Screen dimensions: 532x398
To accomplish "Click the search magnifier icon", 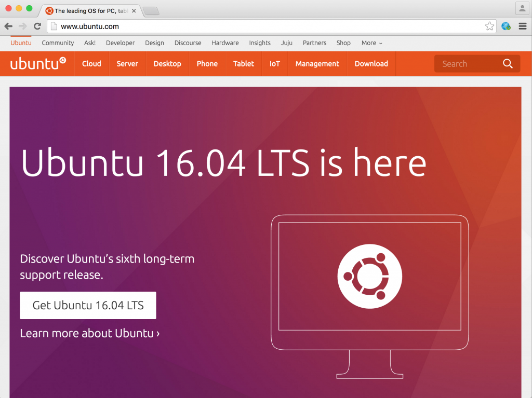I will click(x=508, y=63).
